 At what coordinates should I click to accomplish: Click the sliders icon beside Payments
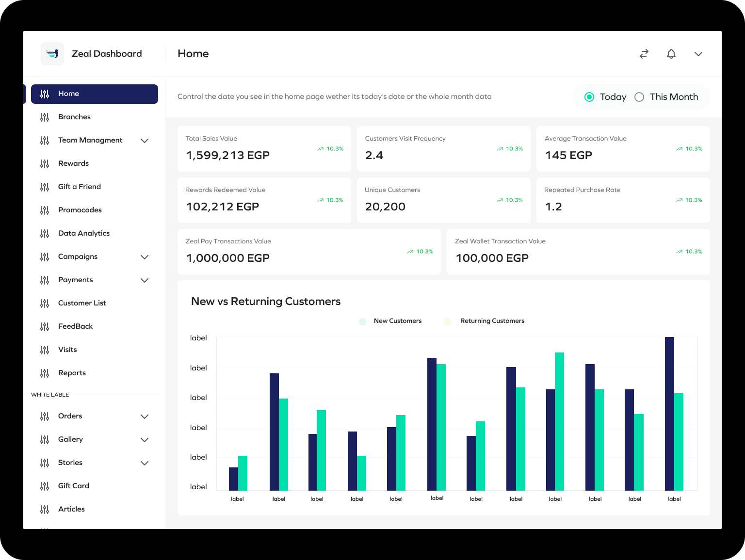click(45, 280)
